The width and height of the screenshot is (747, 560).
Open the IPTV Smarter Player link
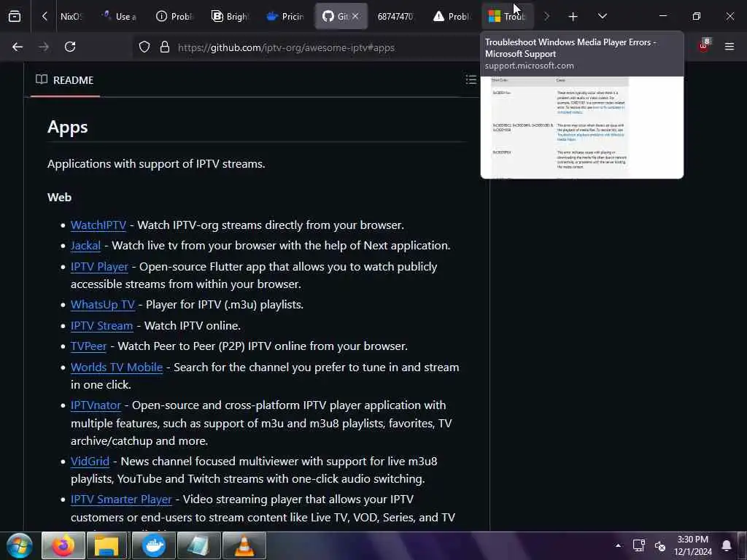(x=122, y=499)
